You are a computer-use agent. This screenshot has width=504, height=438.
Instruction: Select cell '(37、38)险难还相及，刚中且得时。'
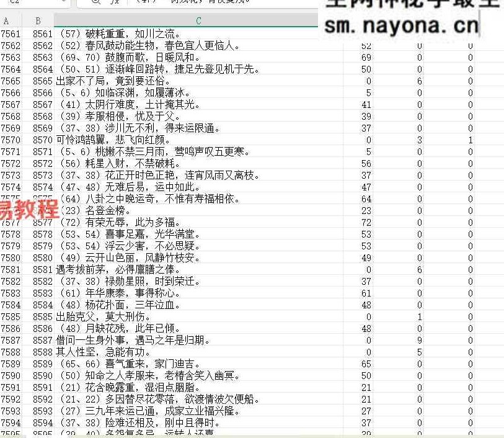click(x=198, y=423)
